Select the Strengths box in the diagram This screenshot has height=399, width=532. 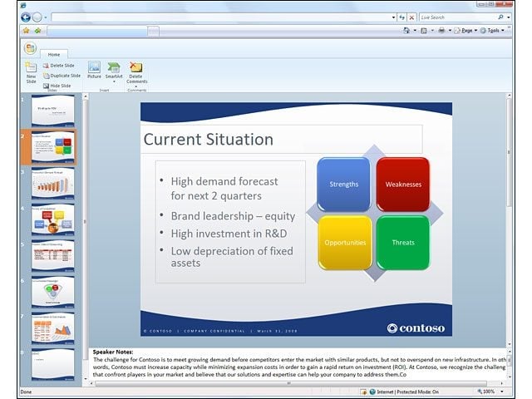tap(343, 185)
